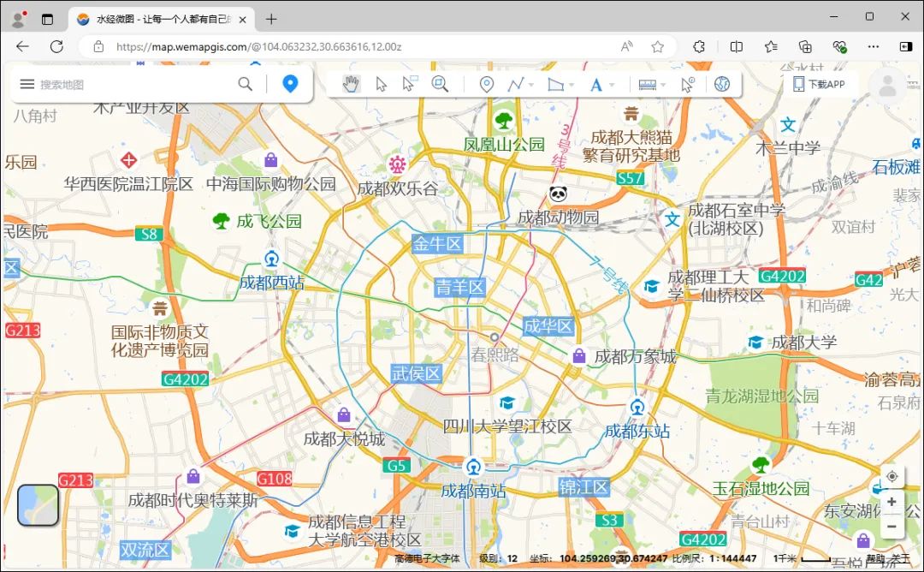Image resolution: width=924 pixels, height=572 pixels.
Task: Click the 关于 link in status bar
Action: (x=900, y=558)
